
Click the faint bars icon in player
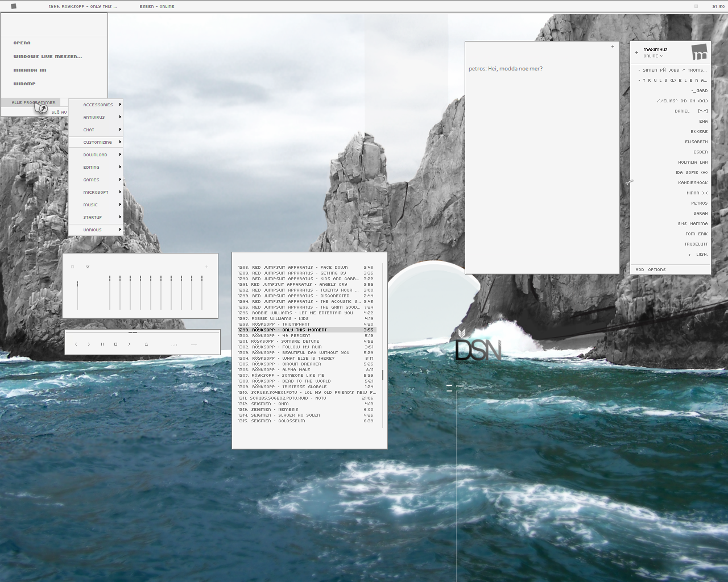174,344
